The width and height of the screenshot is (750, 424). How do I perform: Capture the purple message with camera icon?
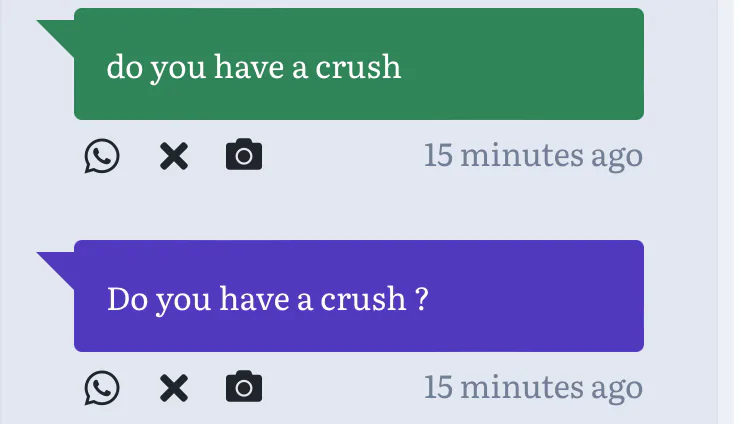pyautogui.click(x=244, y=387)
